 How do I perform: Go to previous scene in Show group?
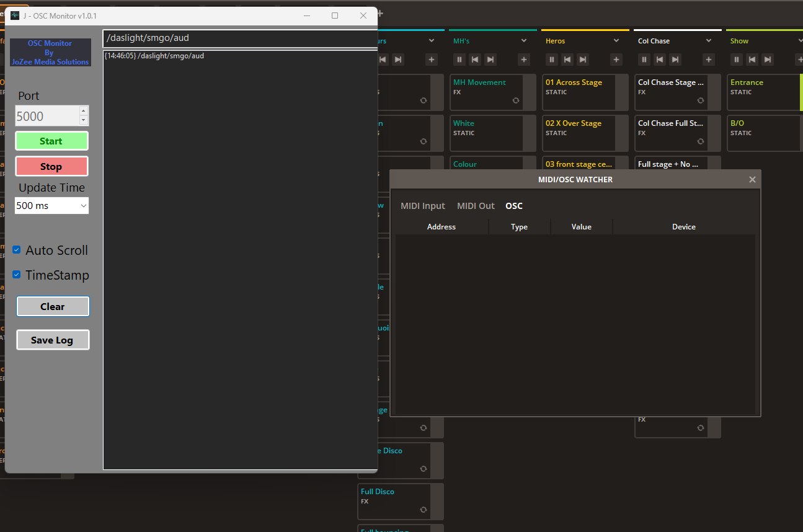tap(752, 60)
